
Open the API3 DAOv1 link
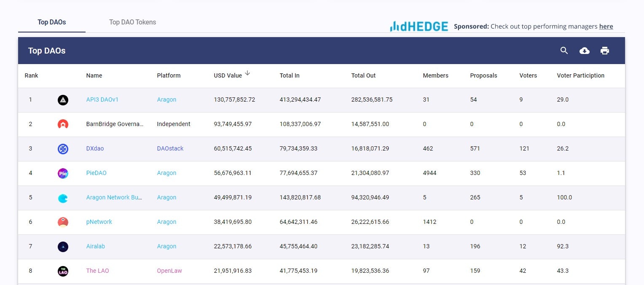[102, 100]
